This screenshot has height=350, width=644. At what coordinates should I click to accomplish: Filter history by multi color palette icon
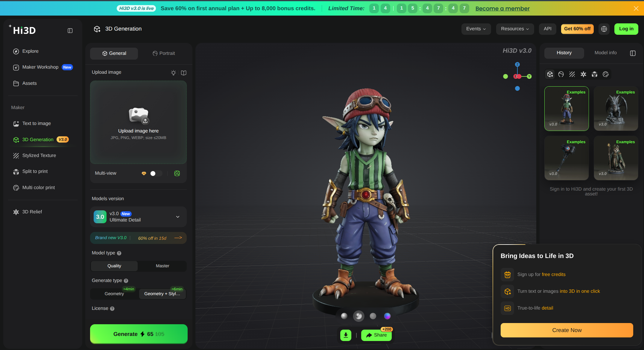(606, 74)
